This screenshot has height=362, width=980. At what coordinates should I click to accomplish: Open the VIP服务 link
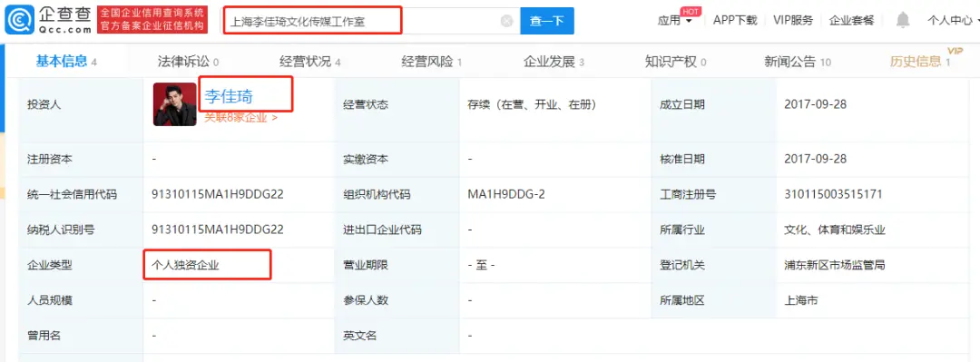[x=793, y=20]
